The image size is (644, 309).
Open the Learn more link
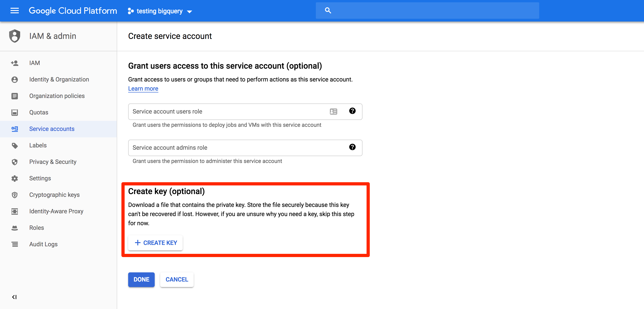[x=143, y=89]
